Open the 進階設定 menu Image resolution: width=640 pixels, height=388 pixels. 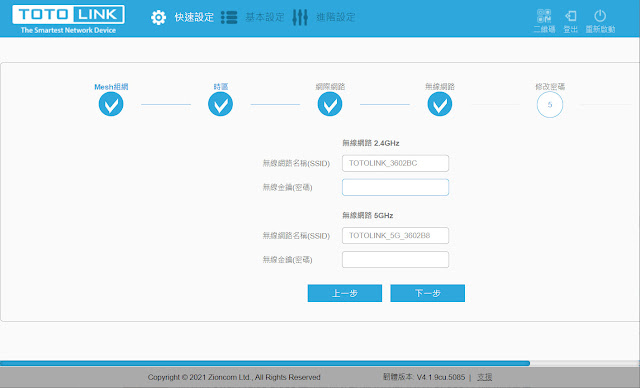[336, 18]
